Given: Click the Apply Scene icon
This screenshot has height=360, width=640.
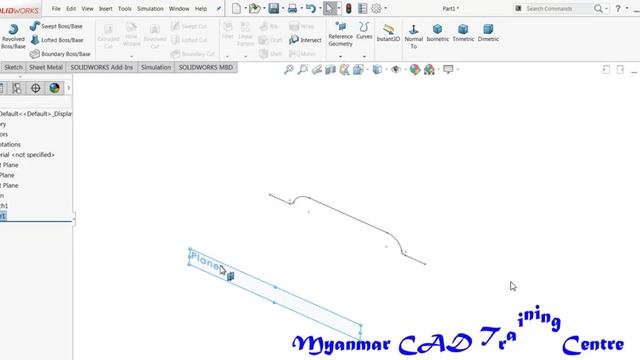Looking at the screenshot, I should coord(429,70).
